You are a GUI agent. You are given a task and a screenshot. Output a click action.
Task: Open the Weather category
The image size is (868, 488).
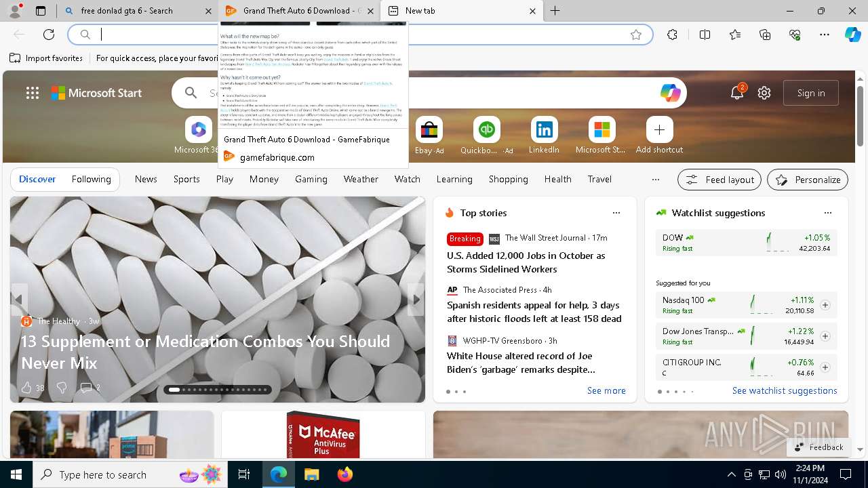361,180
